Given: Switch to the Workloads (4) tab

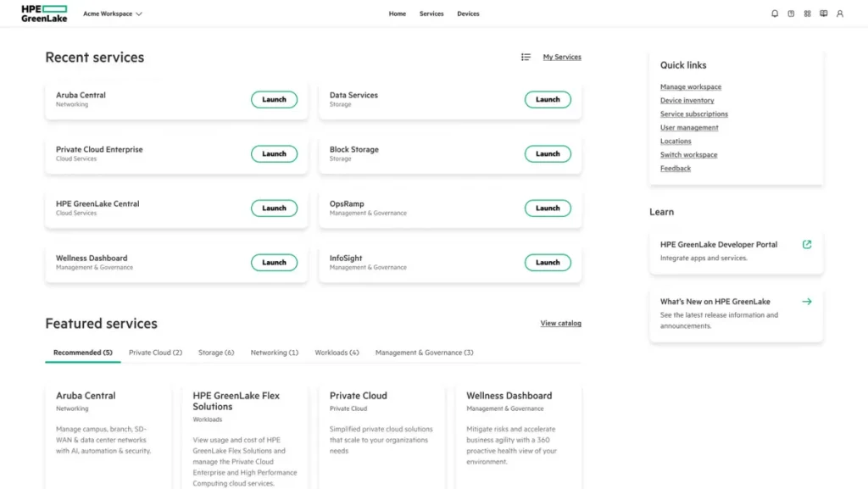Looking at the screenshot, I should coord(337,353).
